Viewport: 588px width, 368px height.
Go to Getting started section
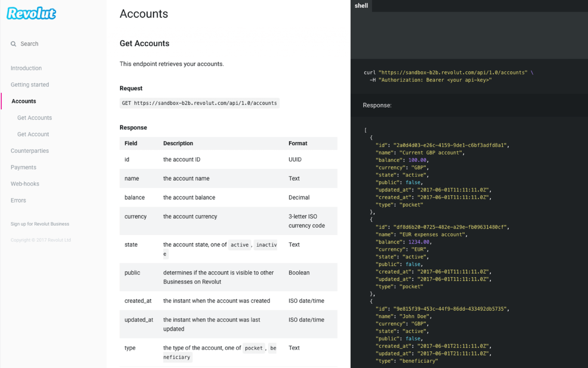tap(30, 85)
